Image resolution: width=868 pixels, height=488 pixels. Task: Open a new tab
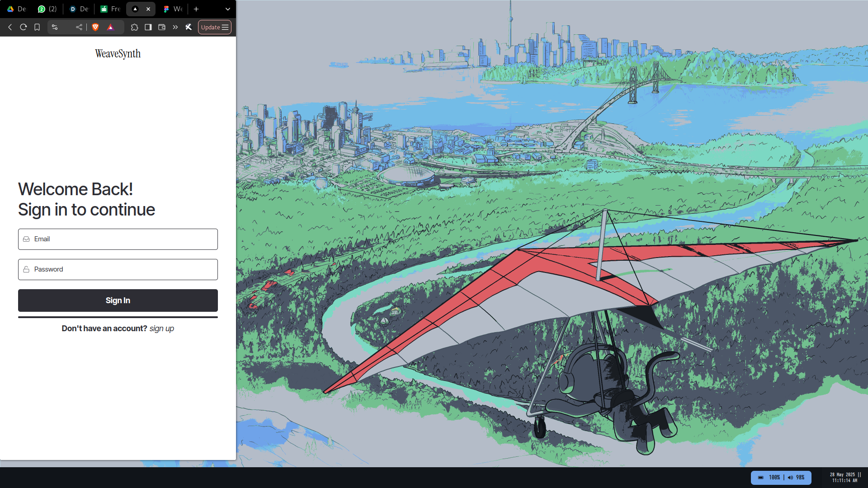point(196,9)
